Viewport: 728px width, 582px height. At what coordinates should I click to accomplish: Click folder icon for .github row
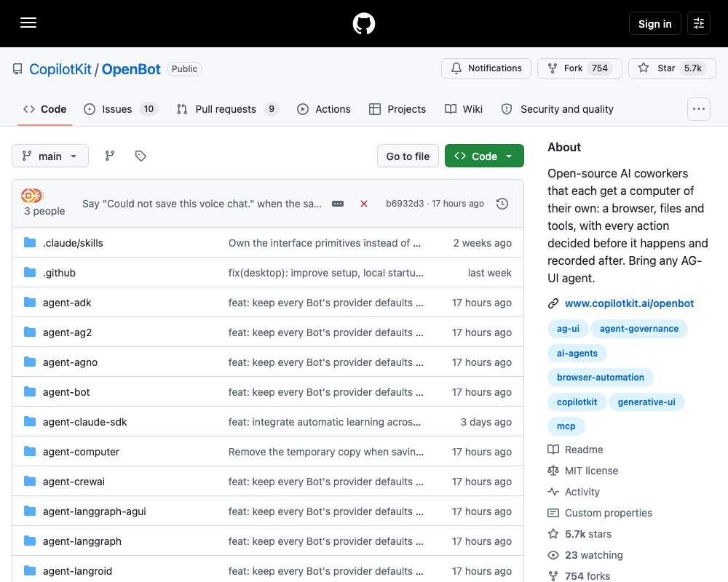coord(30,272)
